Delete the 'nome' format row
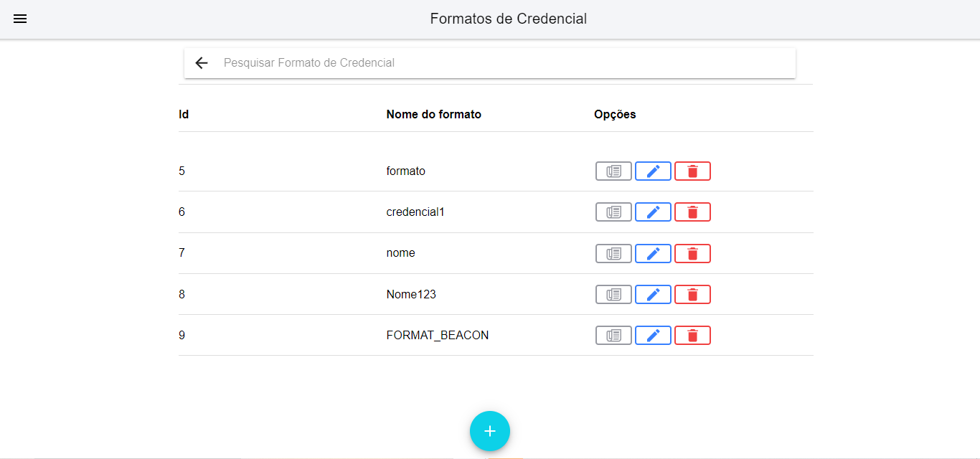The image size is (980, 459). point(692,254)
